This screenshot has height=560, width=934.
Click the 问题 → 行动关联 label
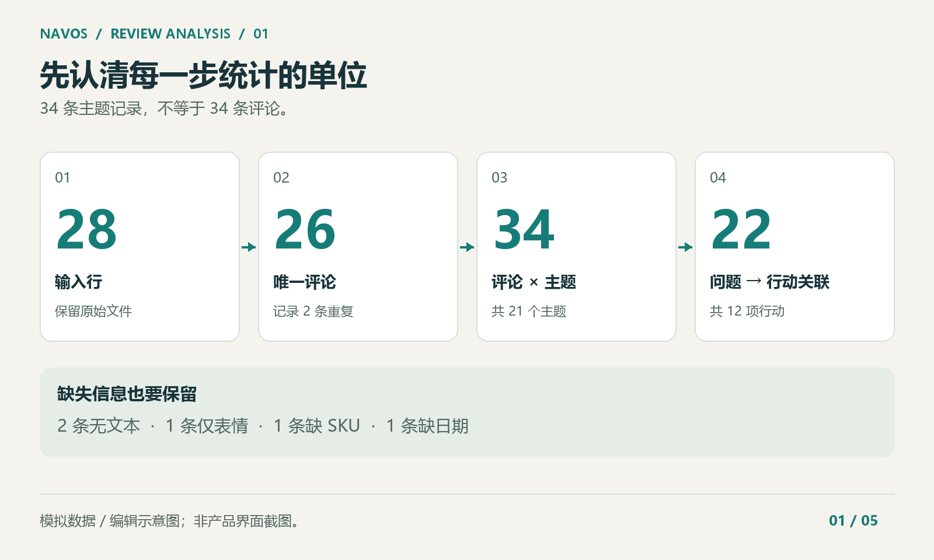click(769, 282)
